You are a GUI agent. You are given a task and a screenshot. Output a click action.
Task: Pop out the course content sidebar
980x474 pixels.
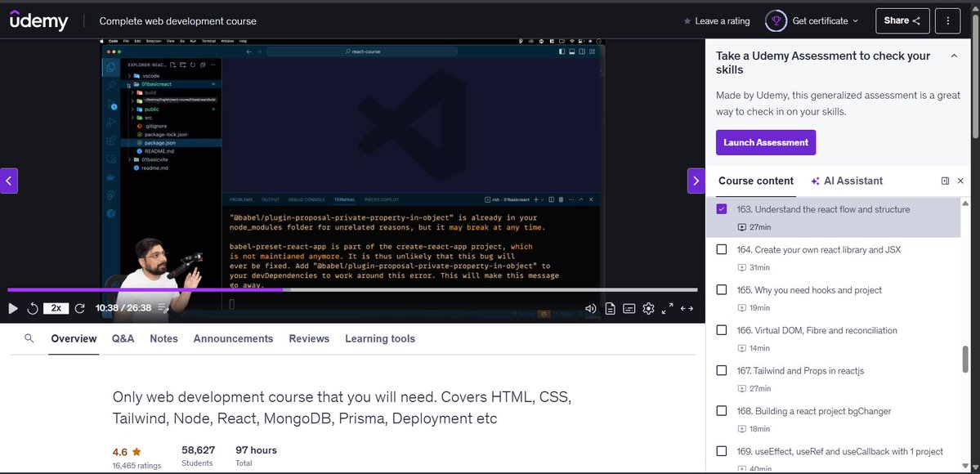tap(945, 181)
